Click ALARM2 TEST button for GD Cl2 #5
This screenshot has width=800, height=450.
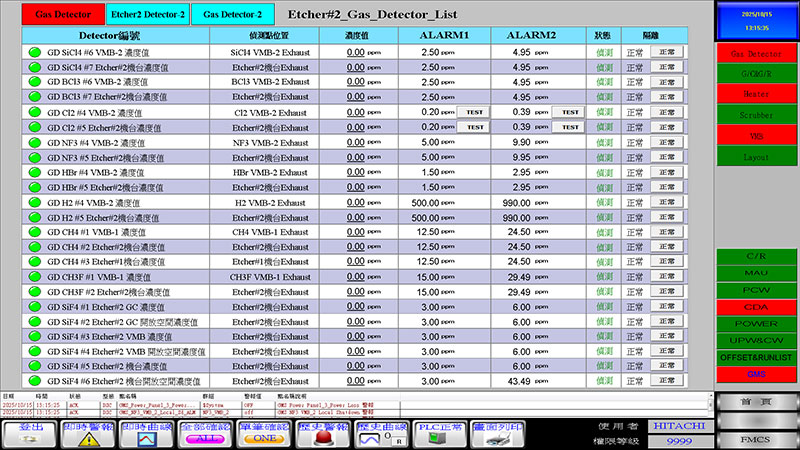[570, 127]
